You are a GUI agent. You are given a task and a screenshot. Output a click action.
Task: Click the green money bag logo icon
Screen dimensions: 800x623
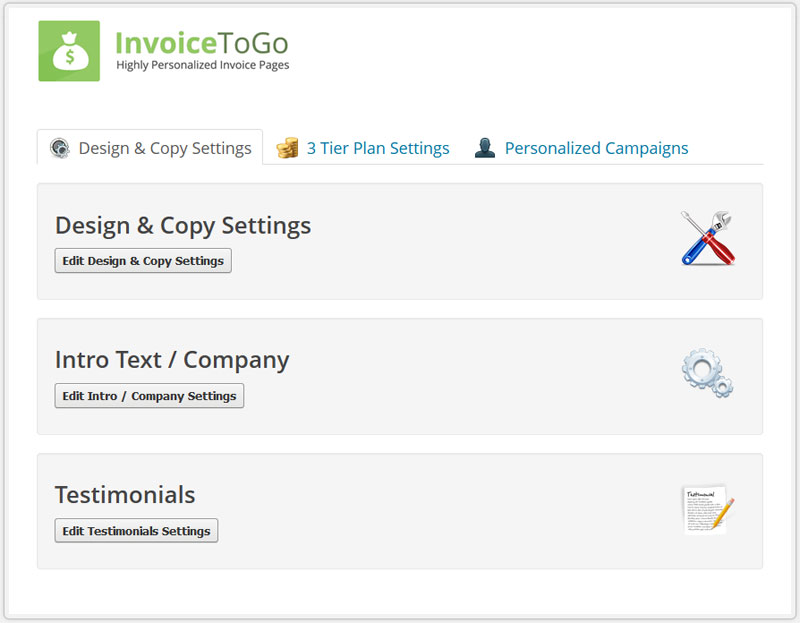(69, 51)
